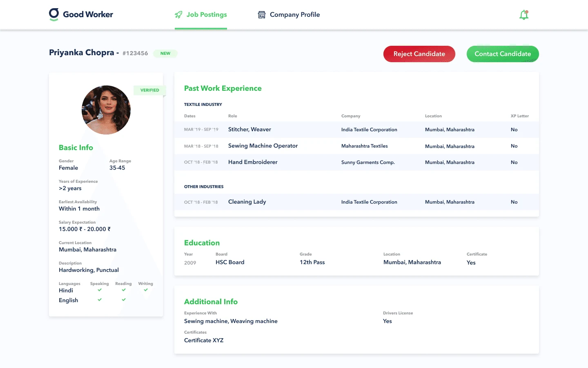Click Certificate XYZ text
588x368 pixels.
(x=204, y=341)
